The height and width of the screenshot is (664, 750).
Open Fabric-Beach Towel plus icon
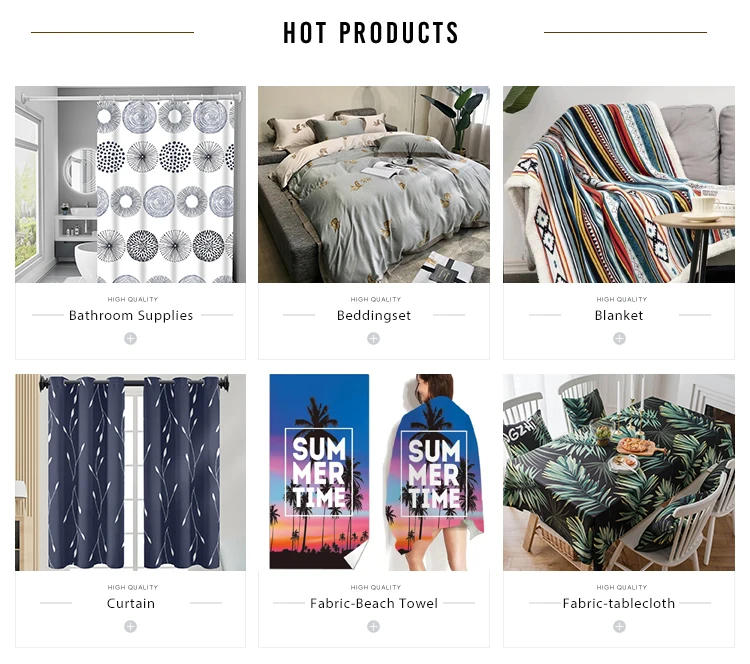(374, 627)
